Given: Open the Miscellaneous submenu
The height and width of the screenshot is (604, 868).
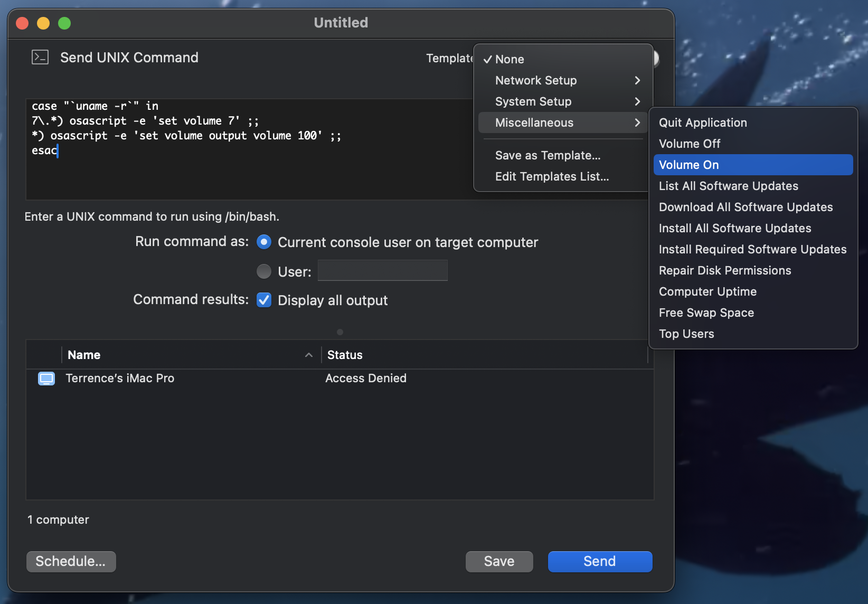Looking at the screenshot, I should point(534,122).
